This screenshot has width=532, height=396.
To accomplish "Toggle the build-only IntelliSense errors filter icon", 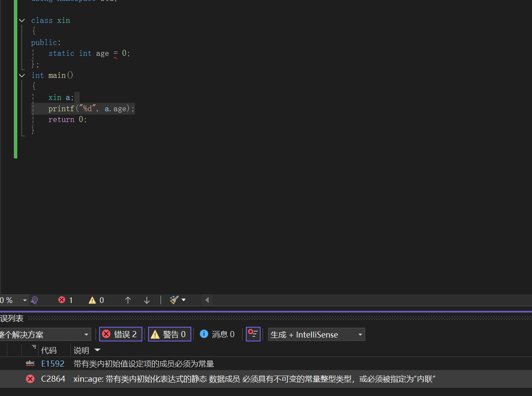I will [x=253, y=334].
